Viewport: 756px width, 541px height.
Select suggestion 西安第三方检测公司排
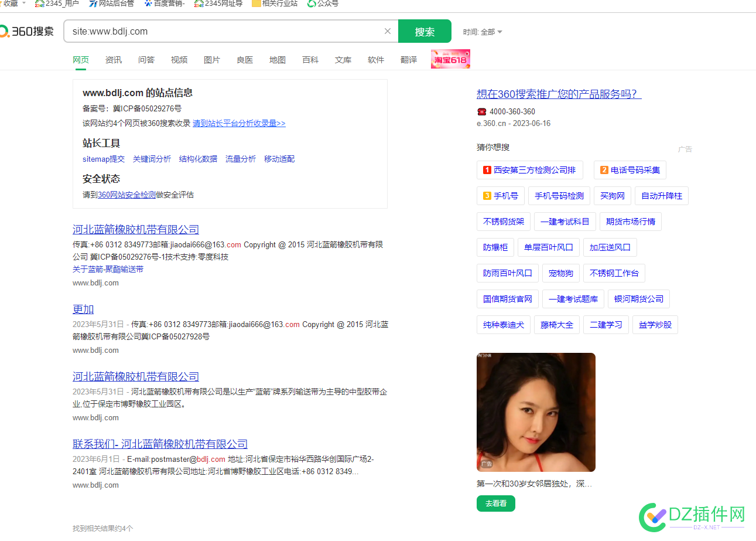point(530,170)
